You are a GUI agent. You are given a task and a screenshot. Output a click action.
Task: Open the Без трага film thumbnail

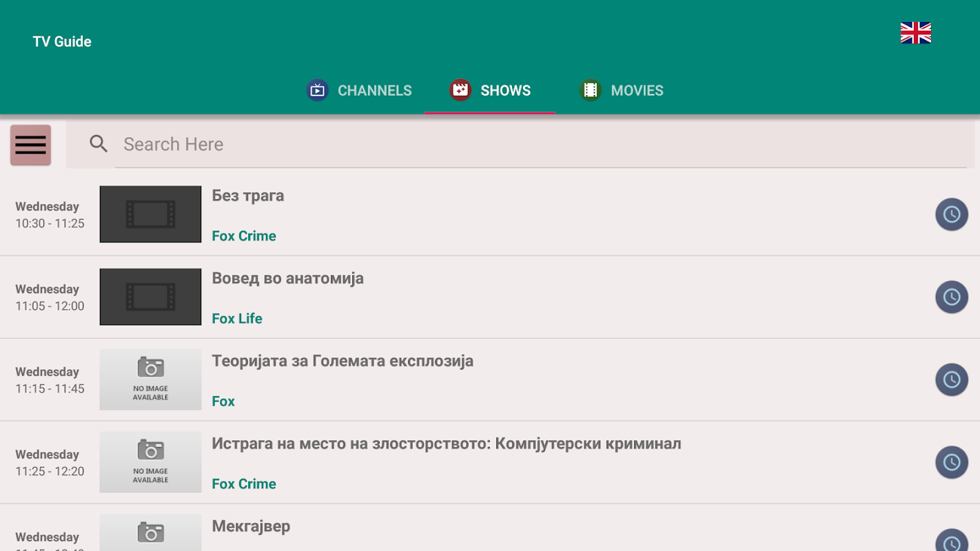click(x=150, y=214)
